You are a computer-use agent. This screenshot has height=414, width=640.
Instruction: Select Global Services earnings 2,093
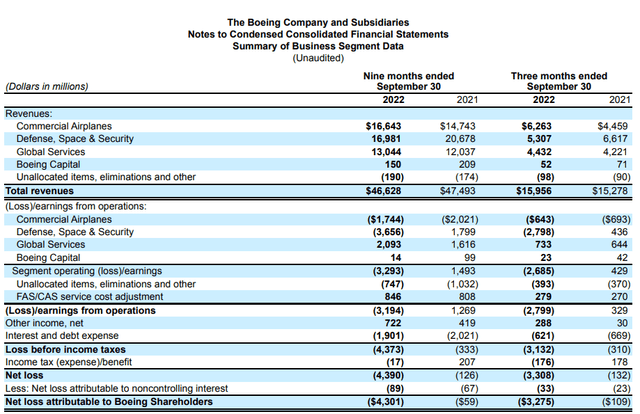point(389,245)
